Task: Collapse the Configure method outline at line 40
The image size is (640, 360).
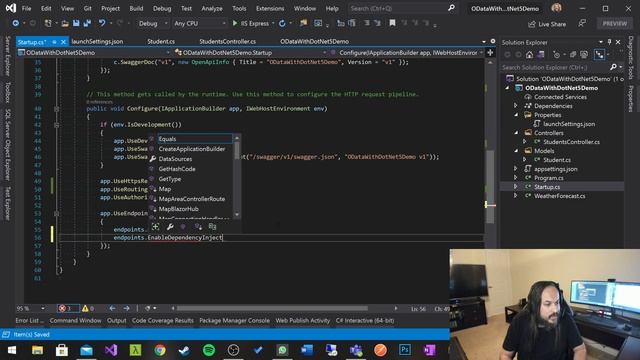Action: [x=57, y=109]
